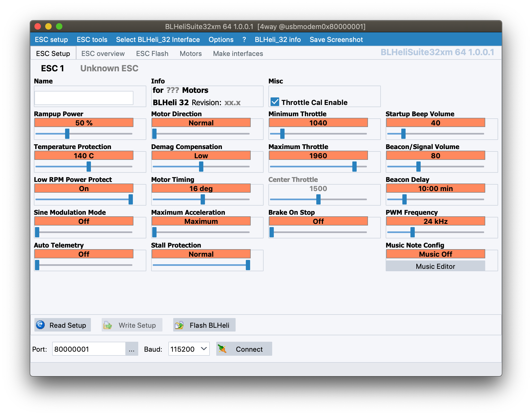Click the Rampup Power 50 % value
532x416 pixels.
click(84, 123)
